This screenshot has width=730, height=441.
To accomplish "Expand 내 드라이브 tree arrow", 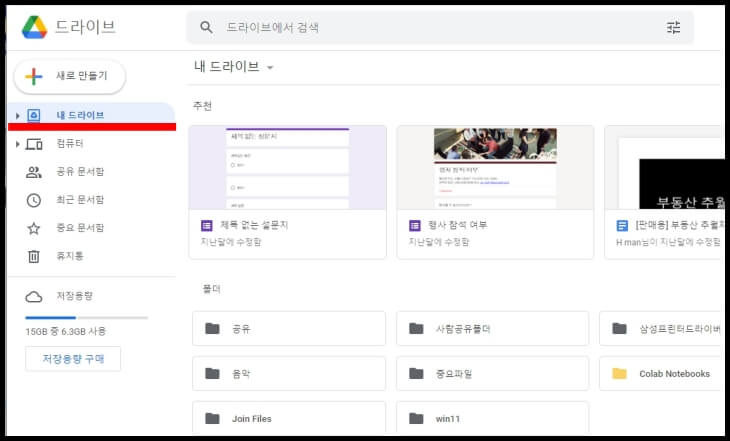I will [18, 115].
